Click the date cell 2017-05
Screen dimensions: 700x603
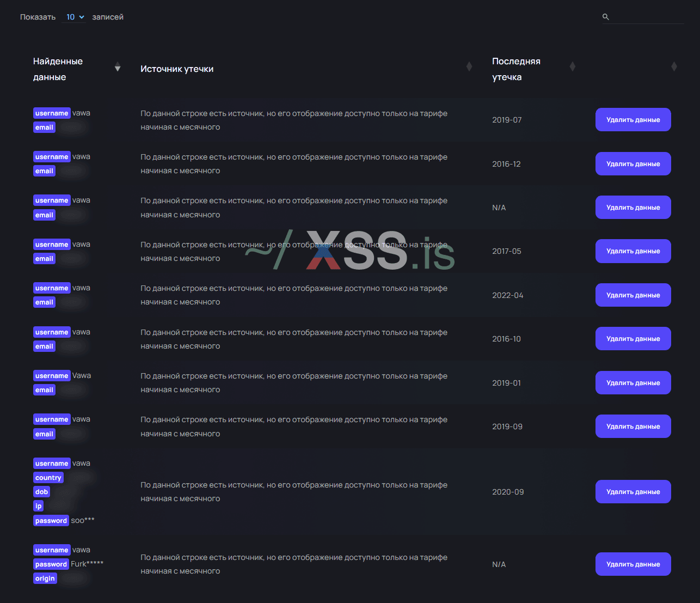(507, 251)
